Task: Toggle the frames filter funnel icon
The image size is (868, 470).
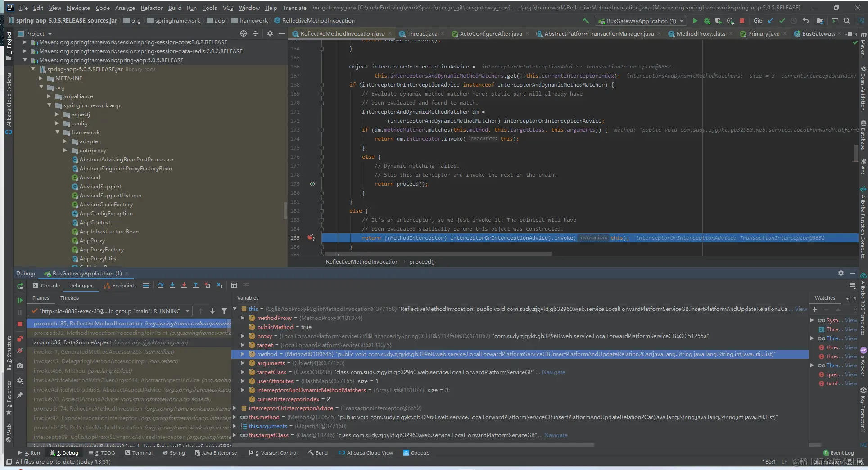Action: click(224, 311)
